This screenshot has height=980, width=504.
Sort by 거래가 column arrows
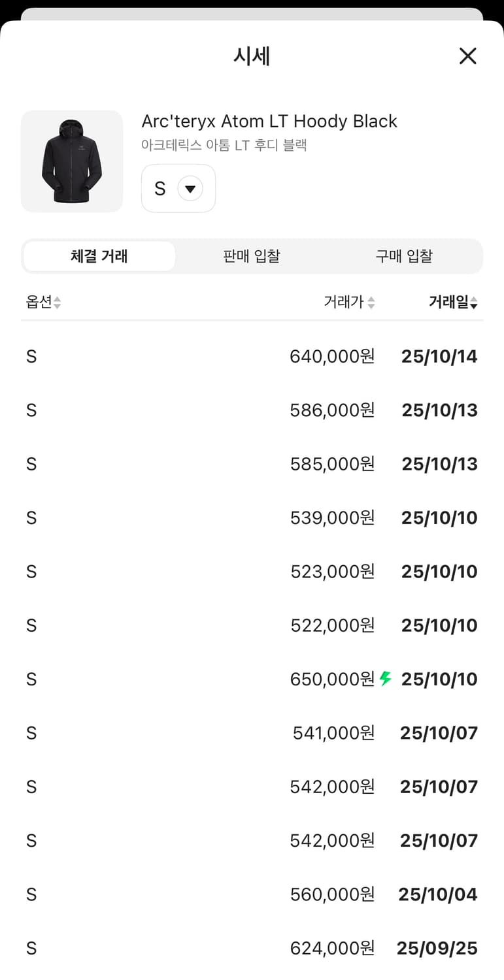click(x=371, y=302)
